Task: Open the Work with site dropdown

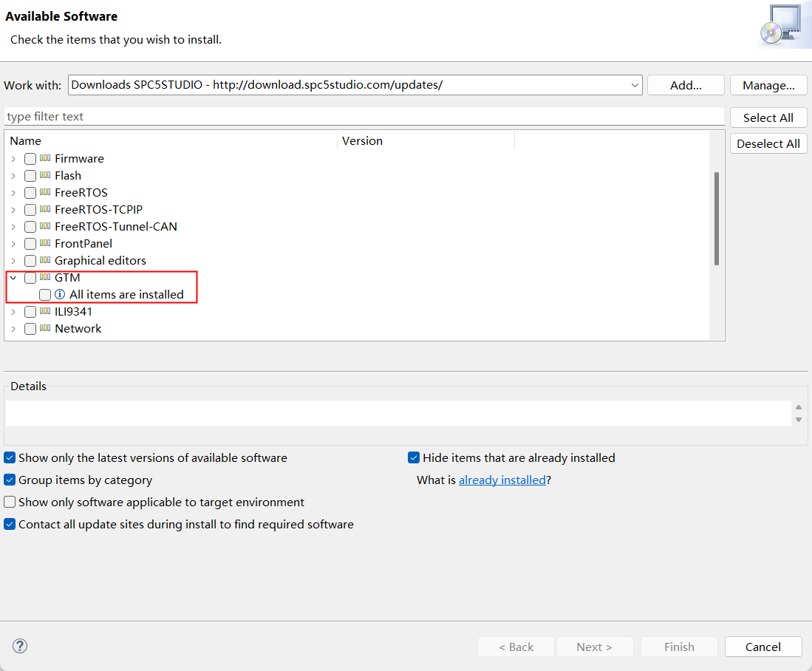Action: (635, 85)
